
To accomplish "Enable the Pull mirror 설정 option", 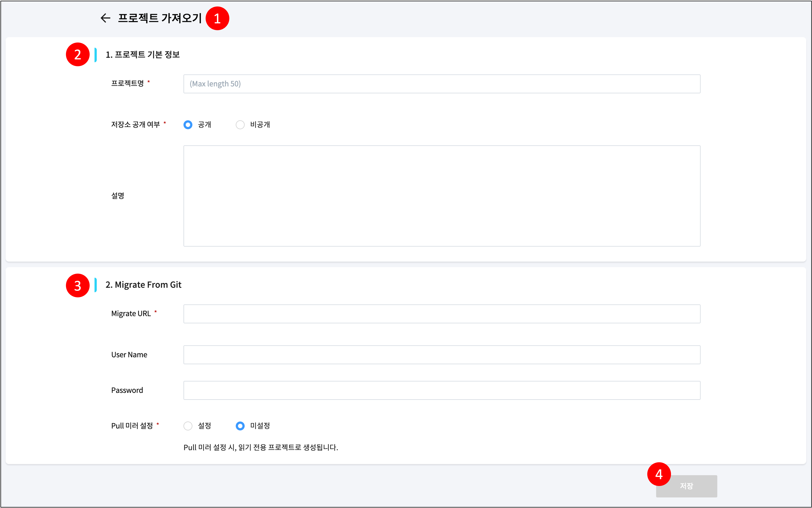I will tap(188, 426).
